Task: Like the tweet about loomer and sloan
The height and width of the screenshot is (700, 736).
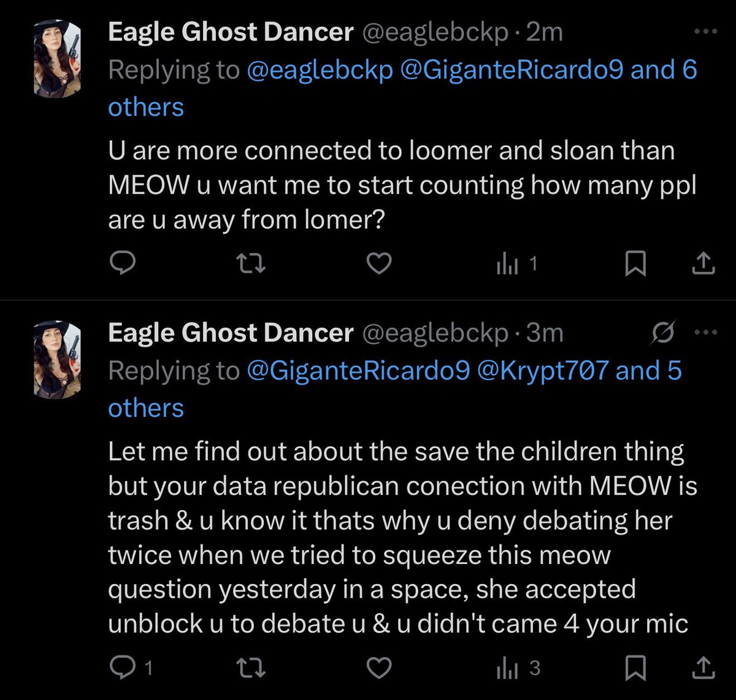Action: point(378,264)
